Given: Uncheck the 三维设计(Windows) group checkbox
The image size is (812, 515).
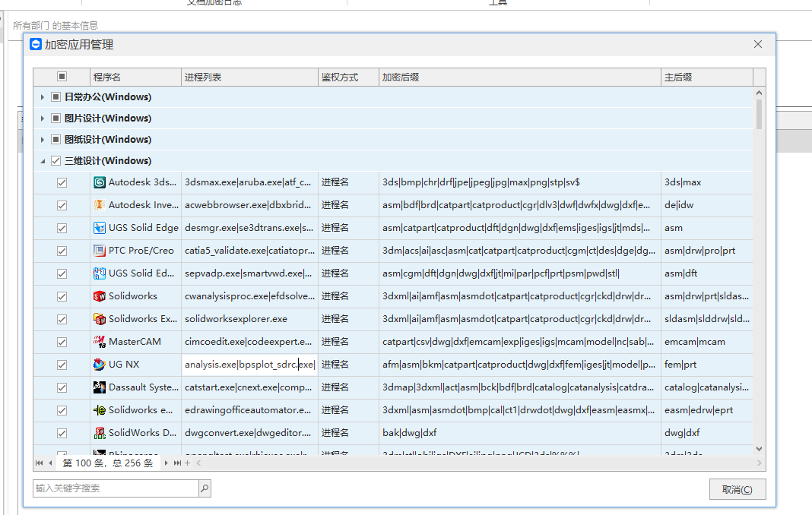Looking at the screenshot, I should pyautogui.click(x=56, y=160).
